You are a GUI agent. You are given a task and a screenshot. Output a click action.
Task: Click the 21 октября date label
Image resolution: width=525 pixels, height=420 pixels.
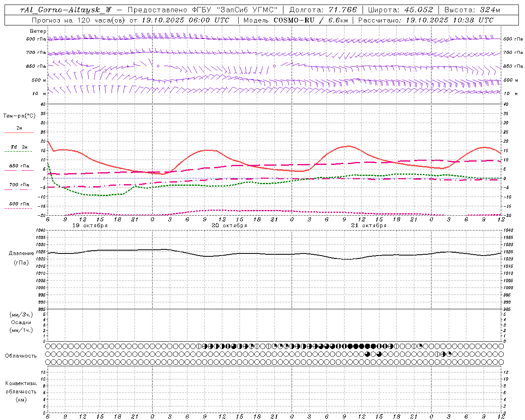pos(369,226)
